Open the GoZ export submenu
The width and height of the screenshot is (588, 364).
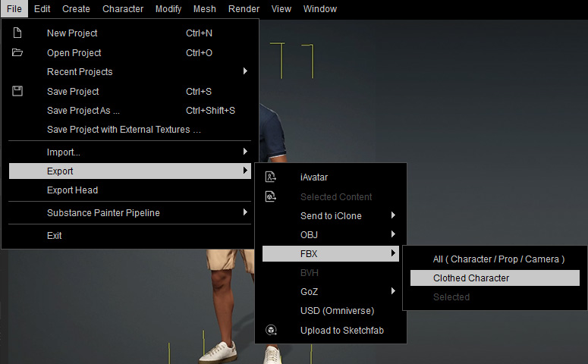point(393,292)
